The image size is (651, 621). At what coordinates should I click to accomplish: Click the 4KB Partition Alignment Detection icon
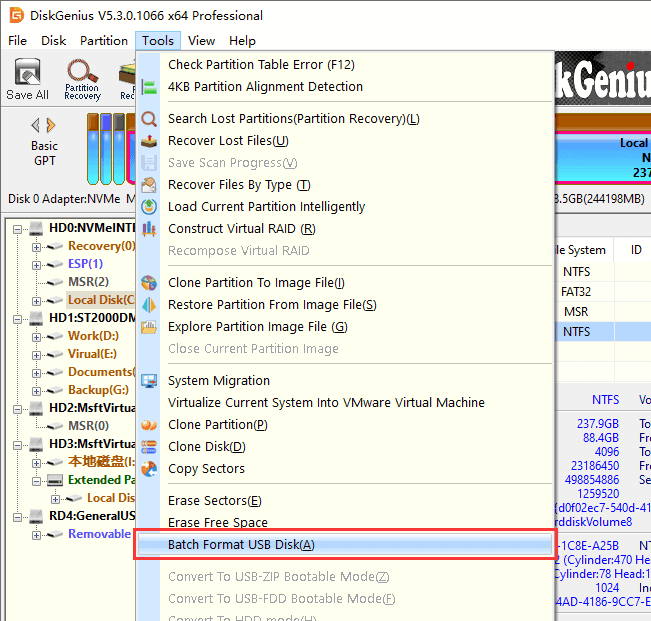point(149,87)
